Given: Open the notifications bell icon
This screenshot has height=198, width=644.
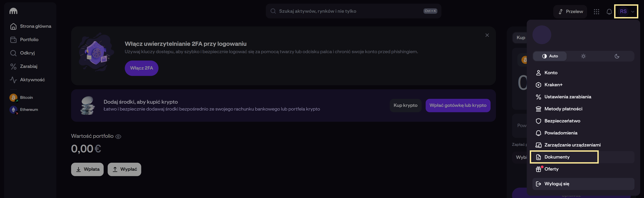Looking at the screenshot, I should [x=609, y=12].
